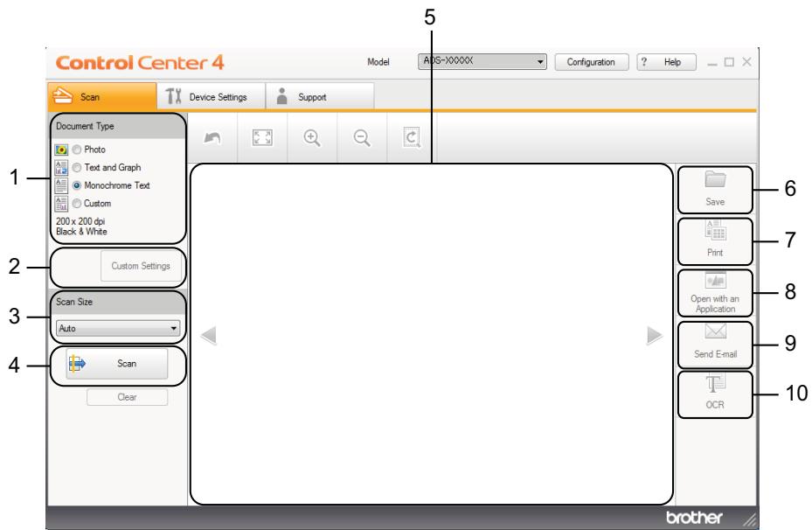Screen dimensions: 812x530
Task: Open the Scan Size Auto dropdown
Action: [x=118, y=328]
